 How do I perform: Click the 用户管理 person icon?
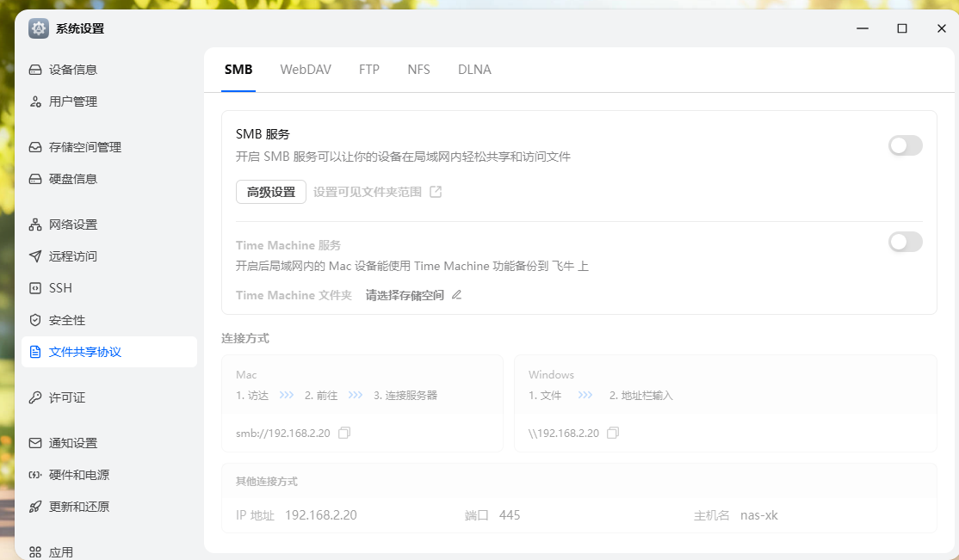pyautogui.click(x=35, y=102)
